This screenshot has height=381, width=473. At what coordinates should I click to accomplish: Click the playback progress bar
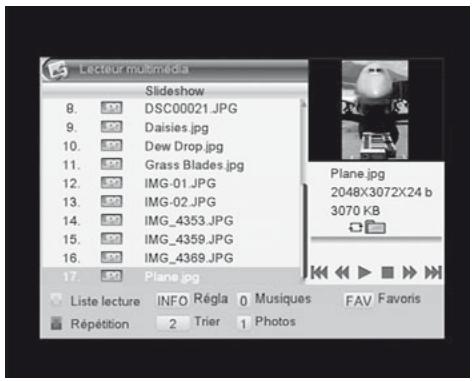[376, 238]
